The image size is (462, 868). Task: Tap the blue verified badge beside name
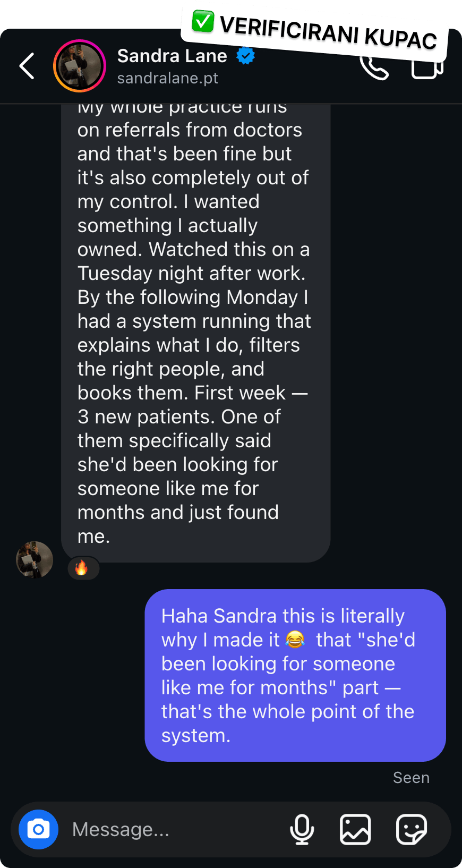click(x=245, y=55)
